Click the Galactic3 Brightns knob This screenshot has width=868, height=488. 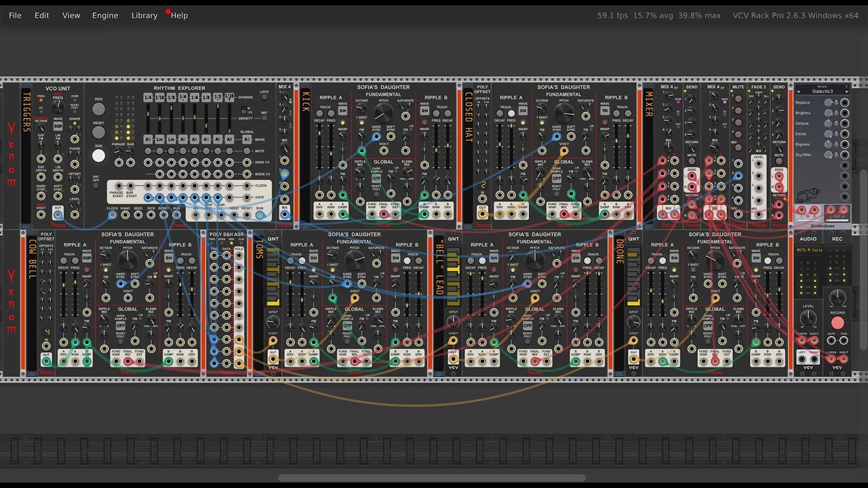[x=829, y=113]
